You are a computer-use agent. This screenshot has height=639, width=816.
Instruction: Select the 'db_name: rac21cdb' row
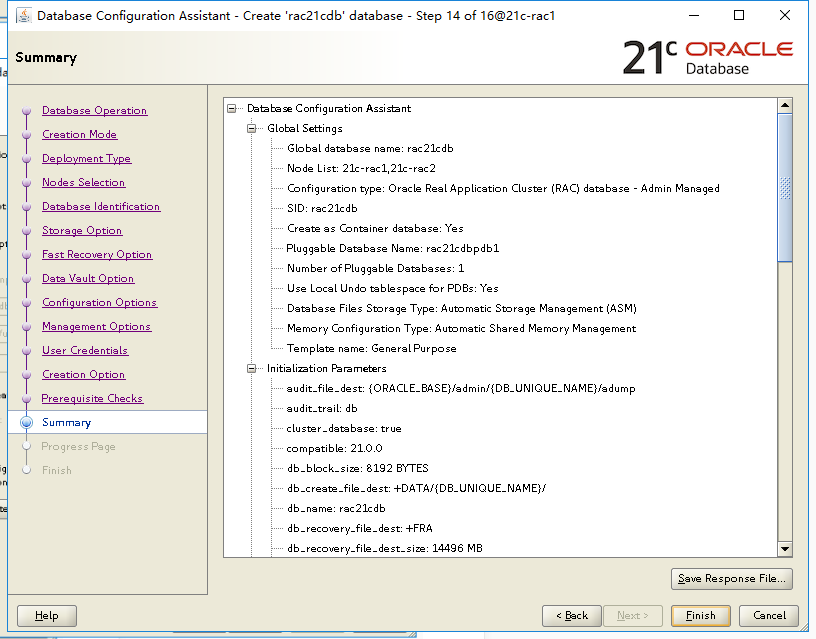336,508
